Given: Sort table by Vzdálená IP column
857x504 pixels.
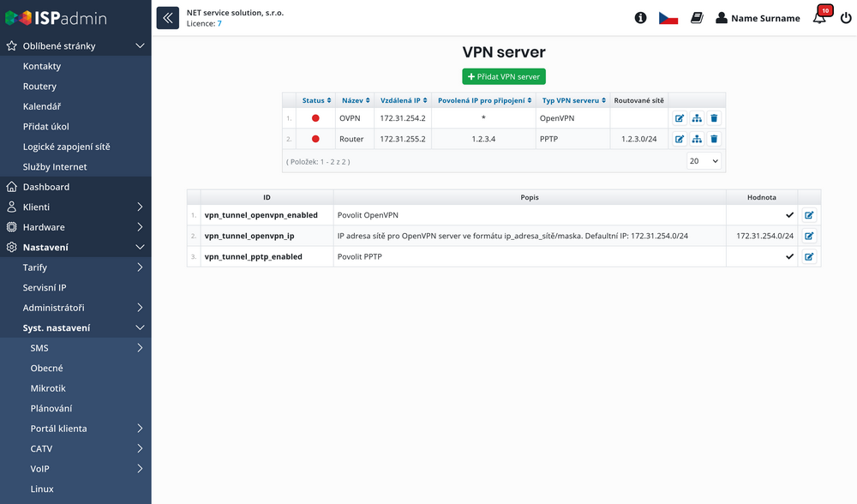Looking at the screenshot, I should coord(402,100).
